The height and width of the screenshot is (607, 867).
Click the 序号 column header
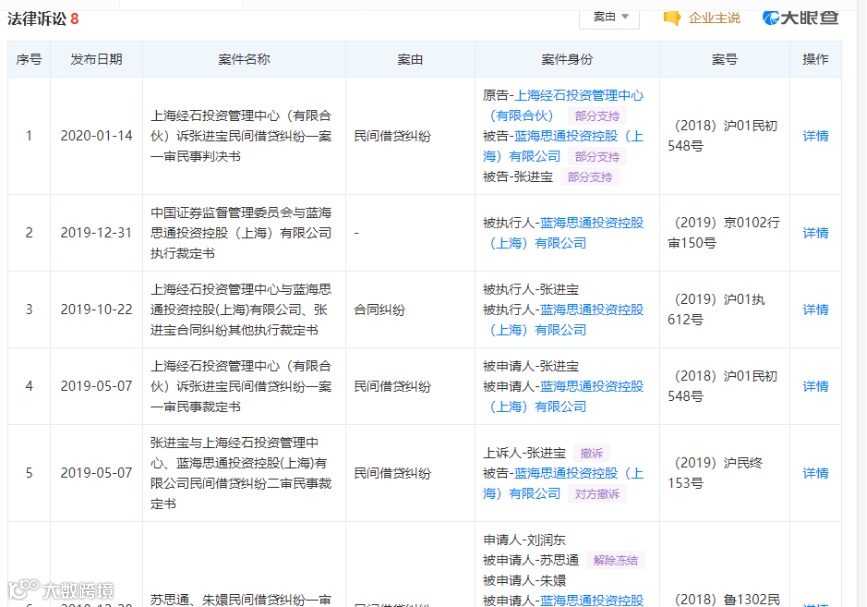[x=29, y=59]
